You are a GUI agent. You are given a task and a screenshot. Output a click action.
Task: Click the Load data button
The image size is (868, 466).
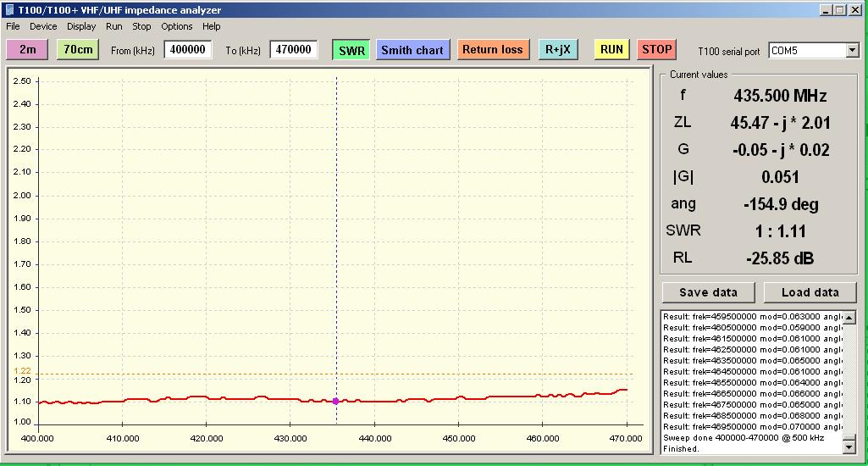point(810,292)
